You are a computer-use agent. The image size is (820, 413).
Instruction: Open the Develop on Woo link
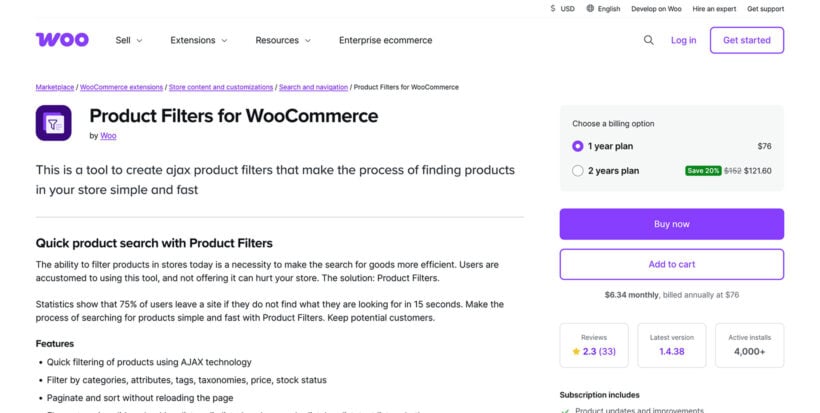[656, 9]
